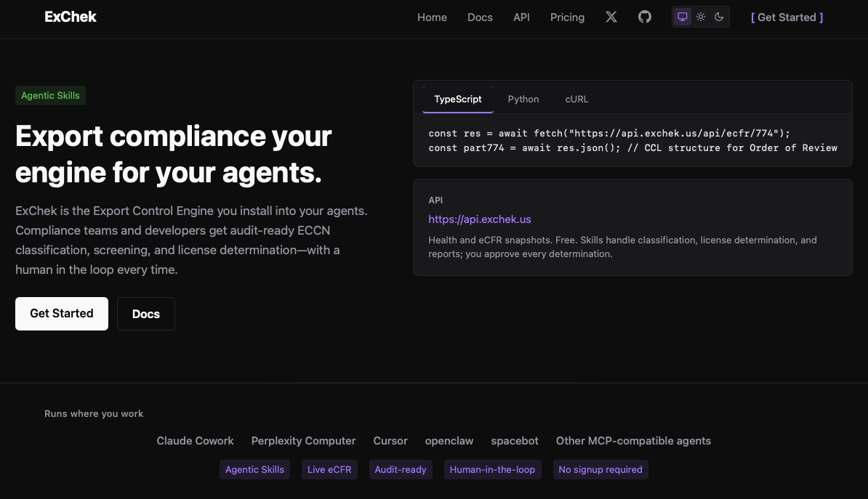Click the API card heading label
Viewport: 868px width, 499px height.
[x=435, y=200]
